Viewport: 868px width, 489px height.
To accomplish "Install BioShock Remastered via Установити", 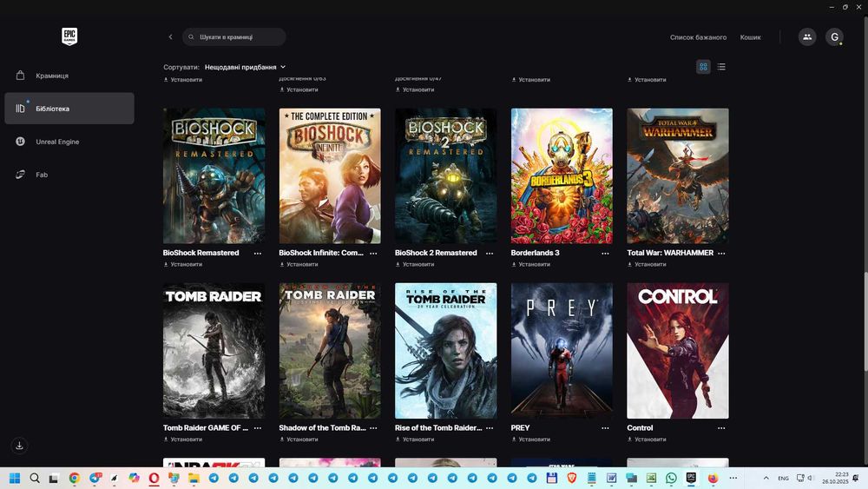I will [x=183, y=265].
